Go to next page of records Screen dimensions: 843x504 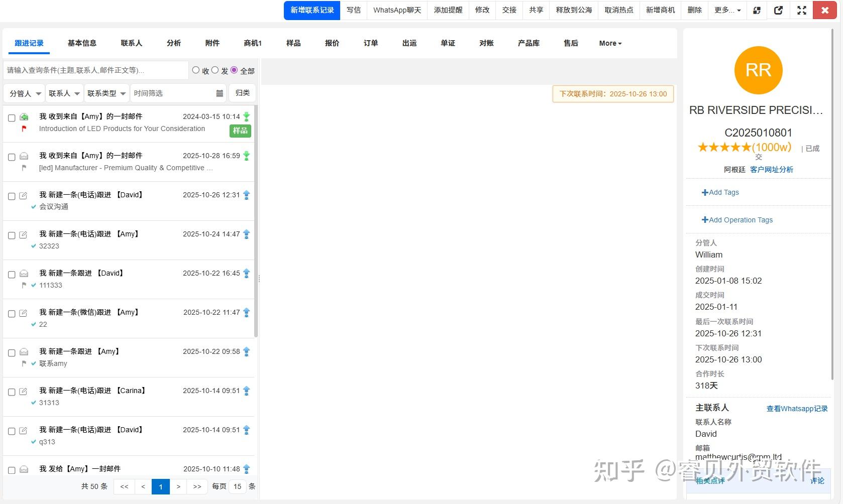pos(178,486)
